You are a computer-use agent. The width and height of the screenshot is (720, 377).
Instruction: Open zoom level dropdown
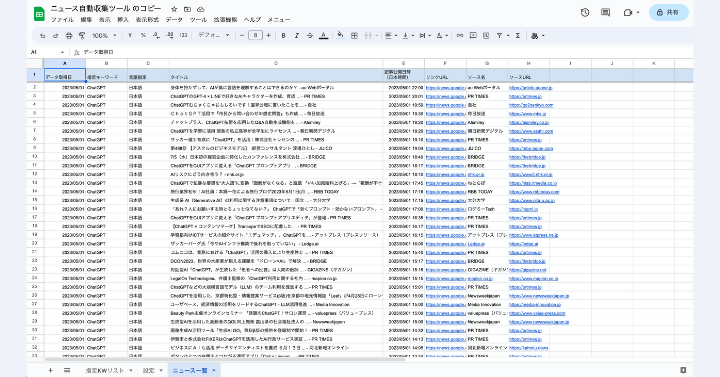[104, 35]
